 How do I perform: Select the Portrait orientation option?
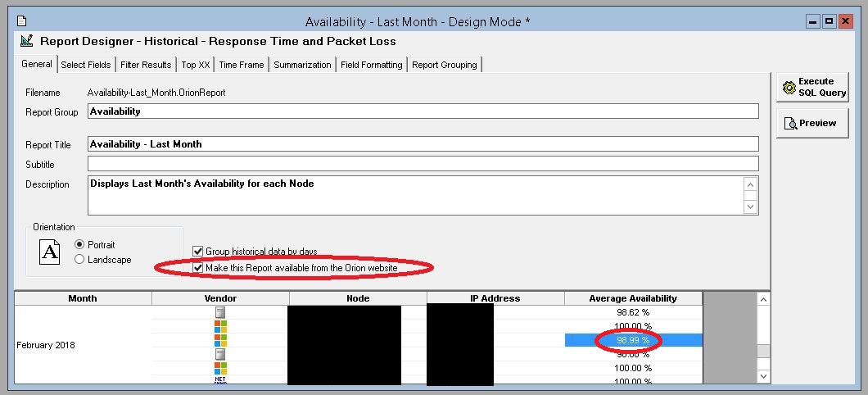point(79,244)
